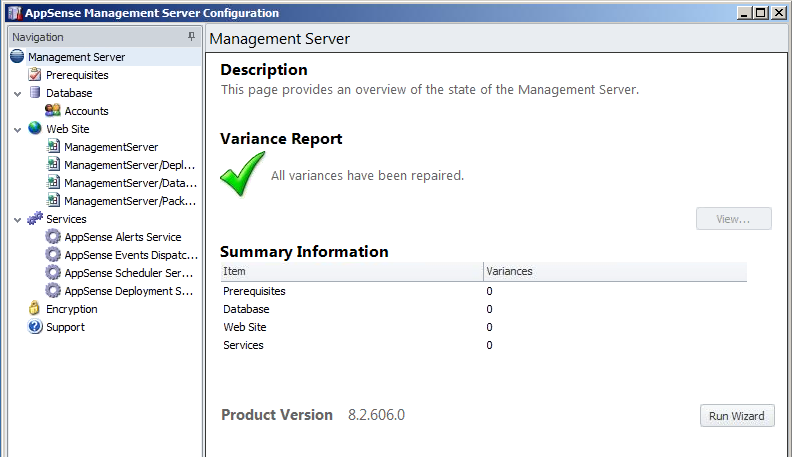Click the Management Server globe icon
Image resolution: width=792 pixels, height=457 pixels.
pos(17,56)
